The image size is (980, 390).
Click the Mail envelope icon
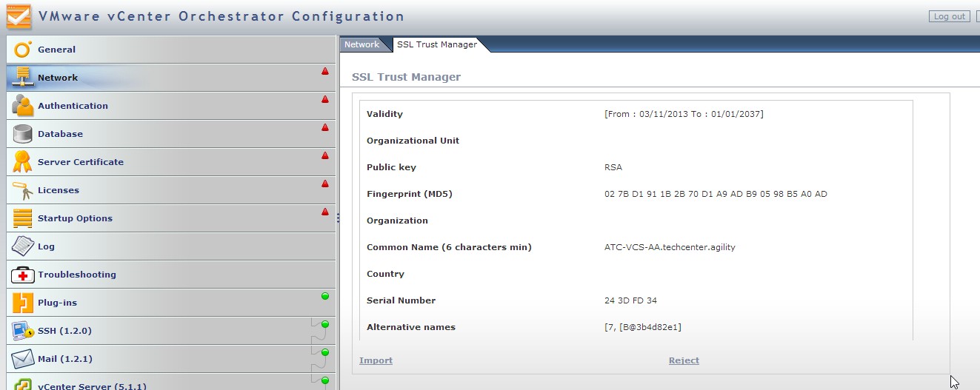23,359
